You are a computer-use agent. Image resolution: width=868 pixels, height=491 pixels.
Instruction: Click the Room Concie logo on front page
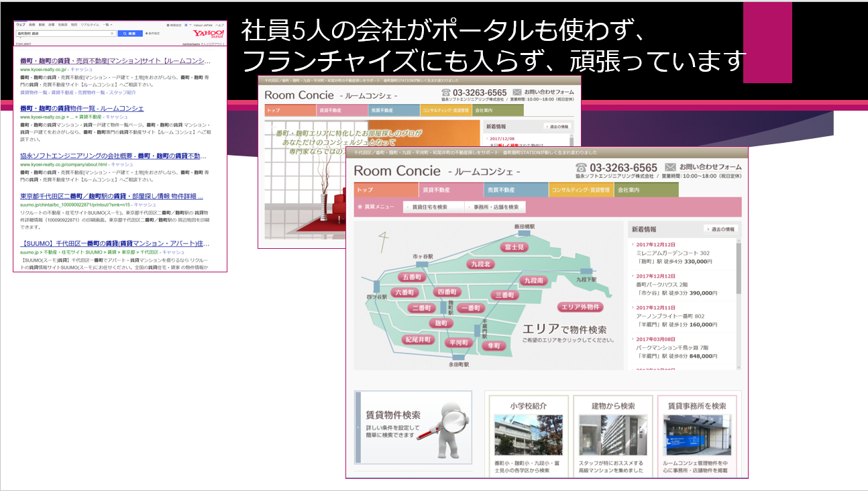[x=397, y=170]
